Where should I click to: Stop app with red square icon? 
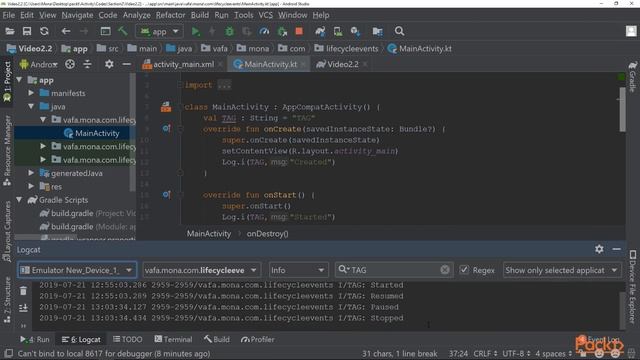click(x=299, y=31)
